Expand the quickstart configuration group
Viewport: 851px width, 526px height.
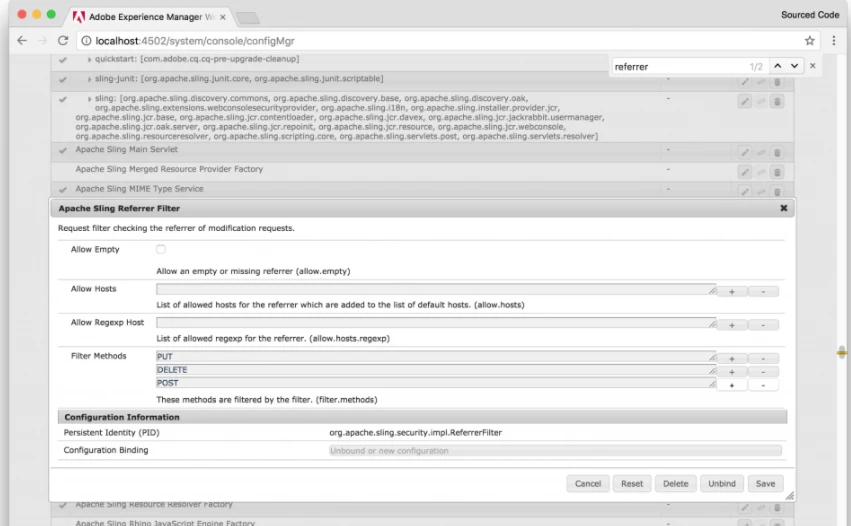tap(90, 59)
